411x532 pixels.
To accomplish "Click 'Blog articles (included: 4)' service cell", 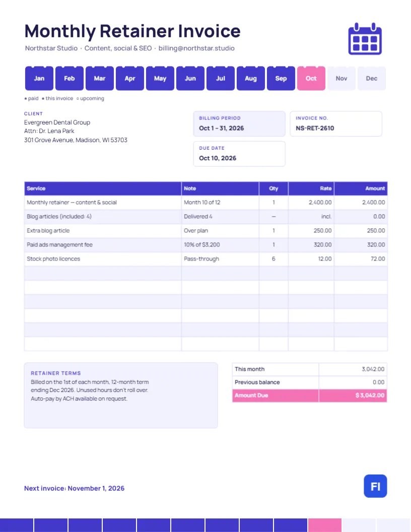I will 103,217.
